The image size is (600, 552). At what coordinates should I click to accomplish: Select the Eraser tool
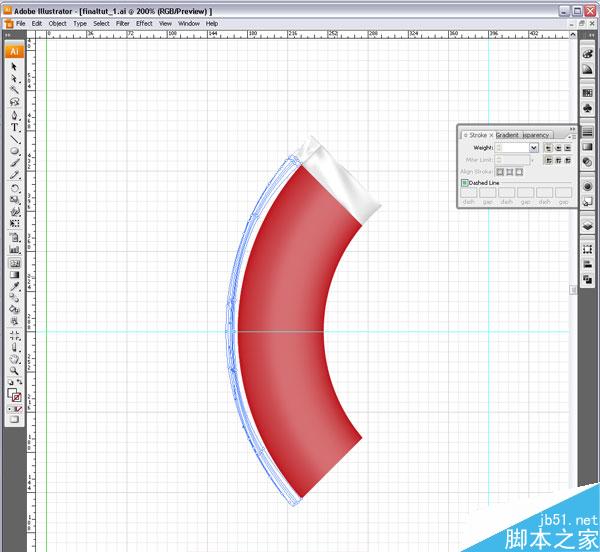click(14, 348)
